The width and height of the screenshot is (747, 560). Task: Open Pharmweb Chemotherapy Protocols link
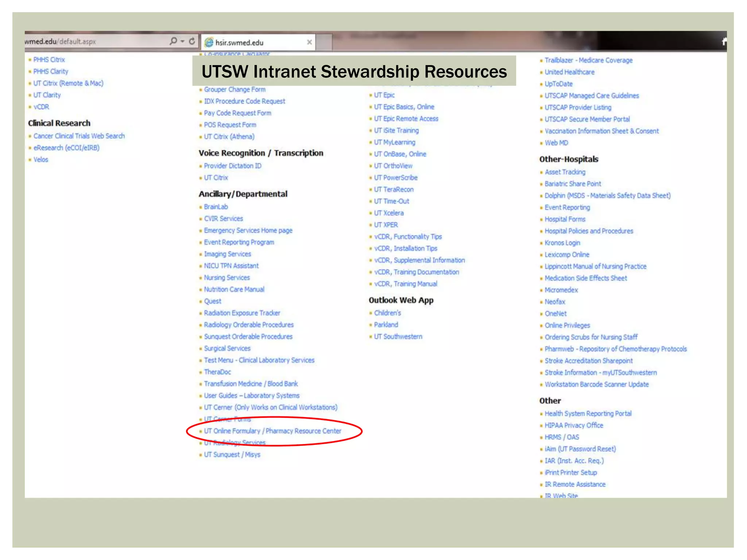point(616,349)
